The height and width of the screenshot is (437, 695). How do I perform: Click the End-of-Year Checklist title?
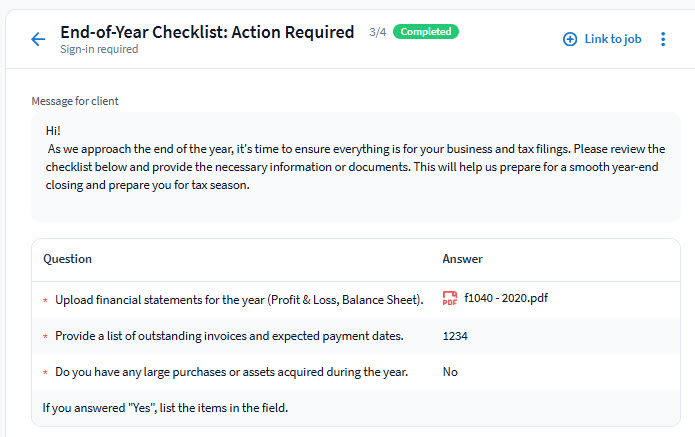click(207, 32)
